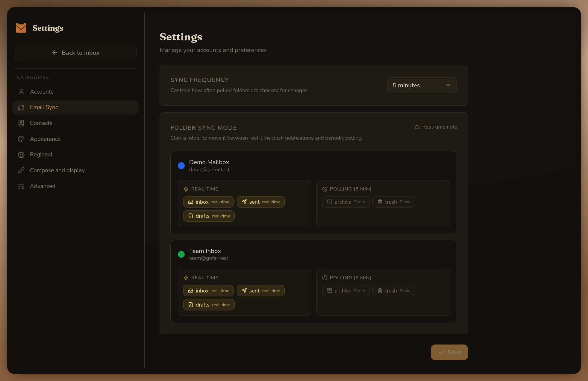Click the green Team Inbox color dot
The height and width of the screenshot is (381, 588).
(181, 254)
